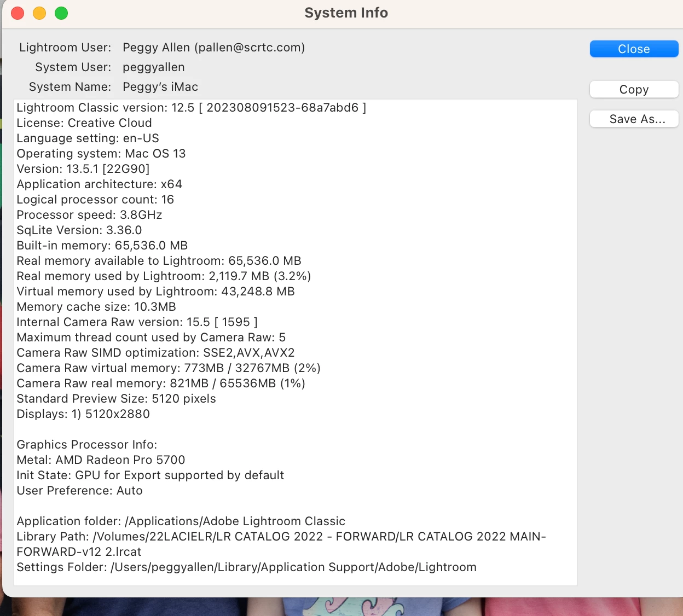The image size is (683, 616).
Task: Click System Name value Peggy's iMac
Action: point(160,87)
